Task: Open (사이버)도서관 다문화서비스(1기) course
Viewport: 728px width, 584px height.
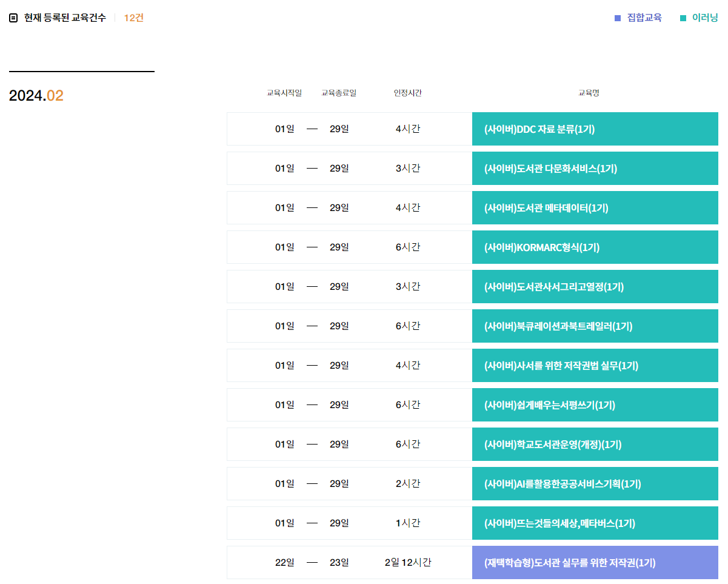Action: pyautogui.click(x=595, y=169)
